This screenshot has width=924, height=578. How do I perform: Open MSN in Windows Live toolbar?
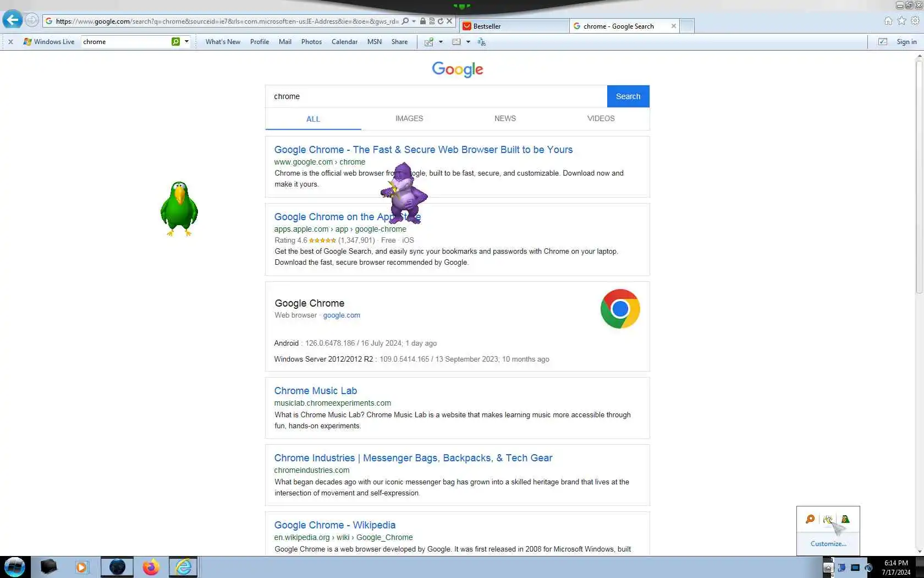pyautogui.click(x=375, y=42)
